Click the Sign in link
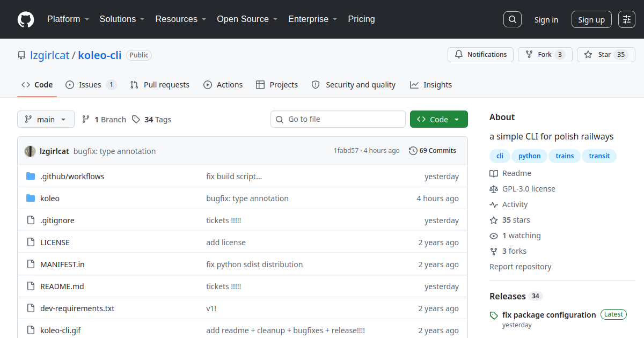This screenshot has height=338, width=644. coord(546,20)
